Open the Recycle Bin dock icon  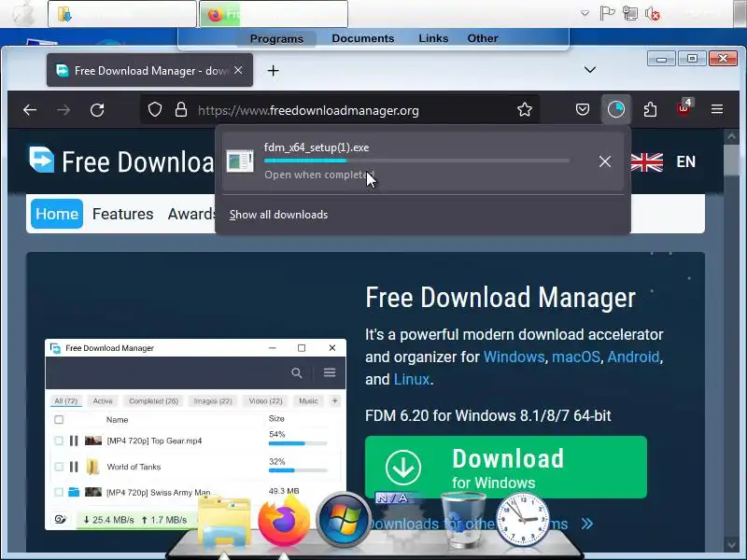463,520
